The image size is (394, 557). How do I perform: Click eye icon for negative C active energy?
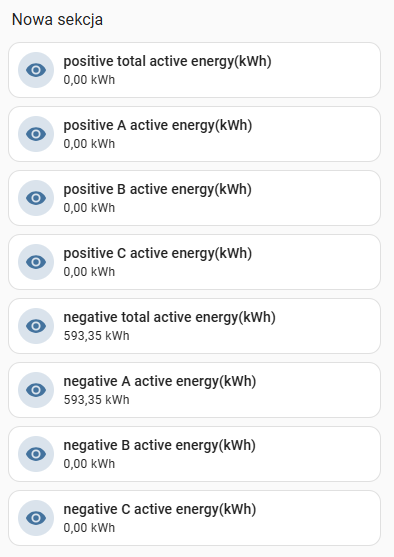36,518
